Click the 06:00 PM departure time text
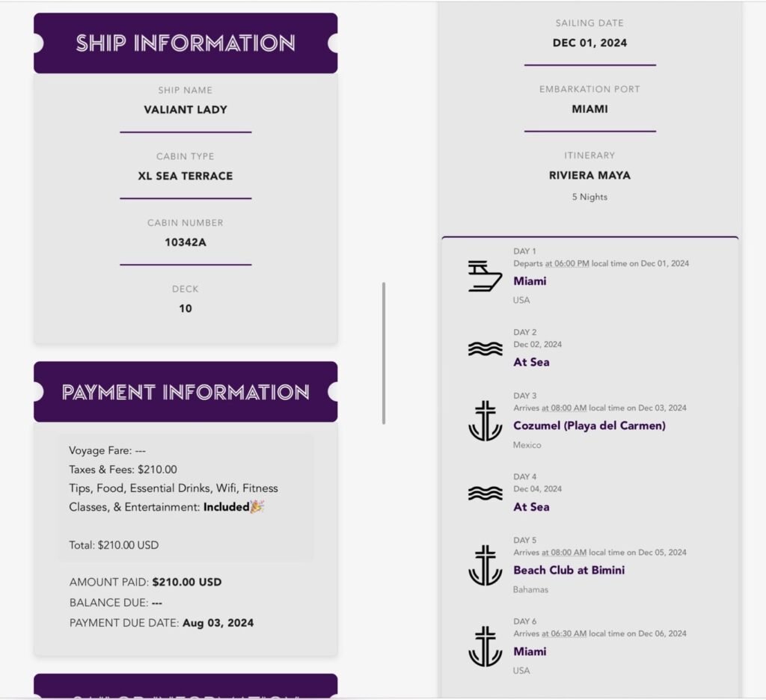 coord(572,263)
